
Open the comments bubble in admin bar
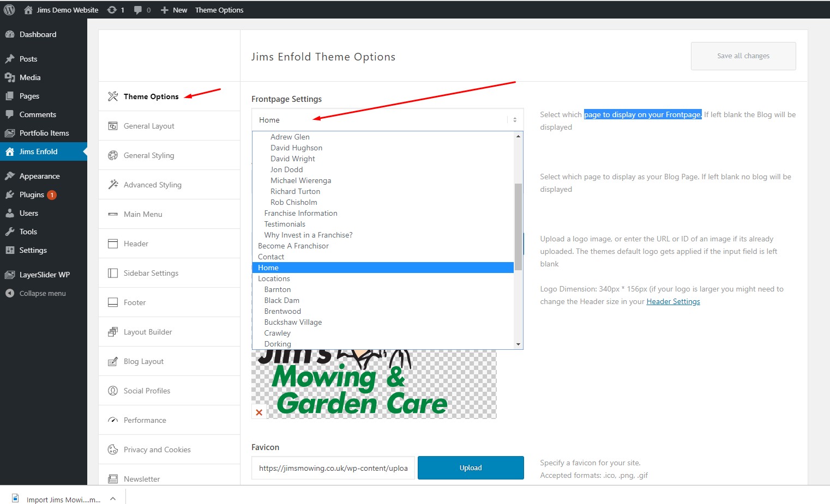(x=137, y=10)
